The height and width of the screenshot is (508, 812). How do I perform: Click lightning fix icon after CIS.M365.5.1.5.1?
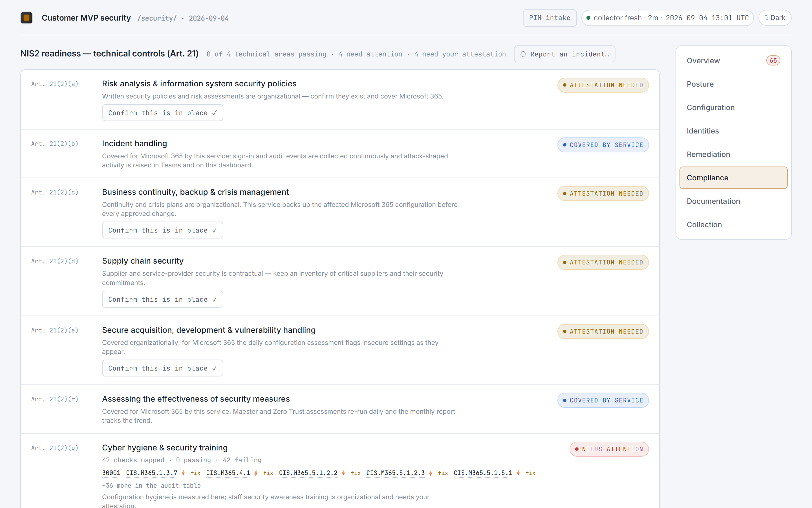click(526, 473)
